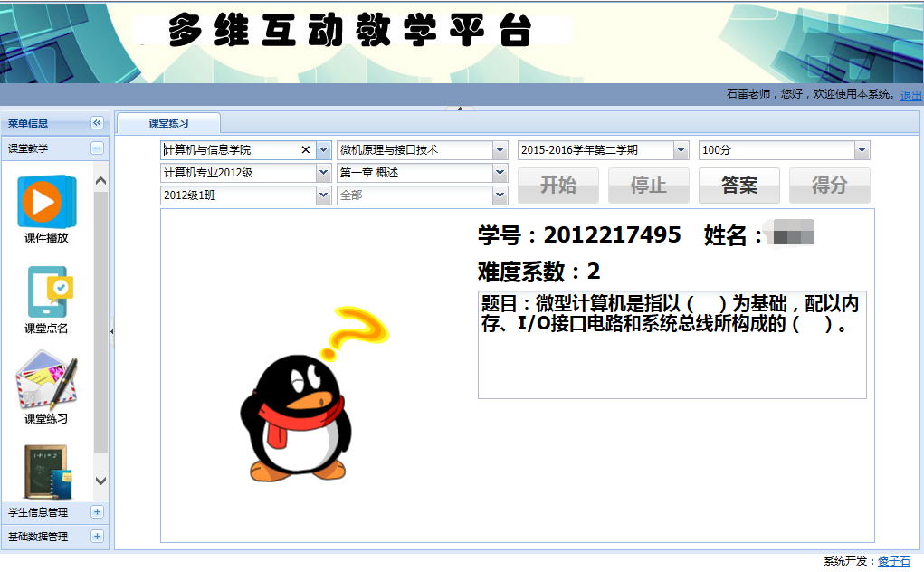
Task: Show the answer with 答案 button
Action: 739,186
